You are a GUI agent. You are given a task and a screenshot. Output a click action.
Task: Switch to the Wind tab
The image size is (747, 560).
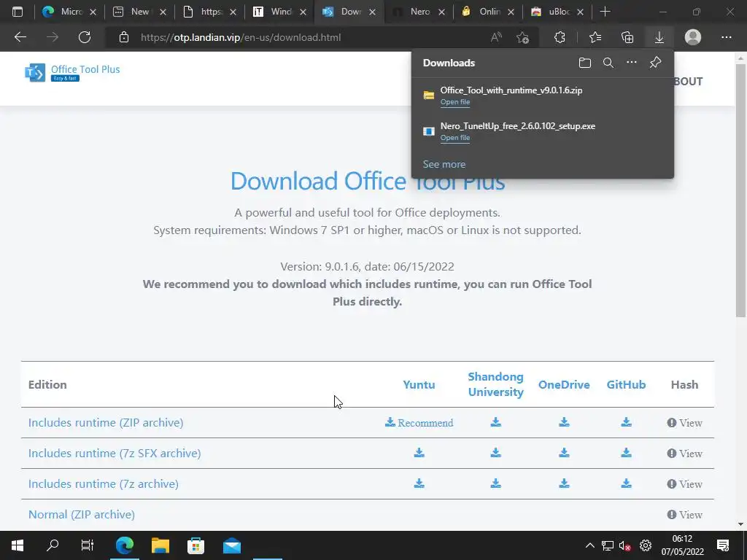[279, 12]
